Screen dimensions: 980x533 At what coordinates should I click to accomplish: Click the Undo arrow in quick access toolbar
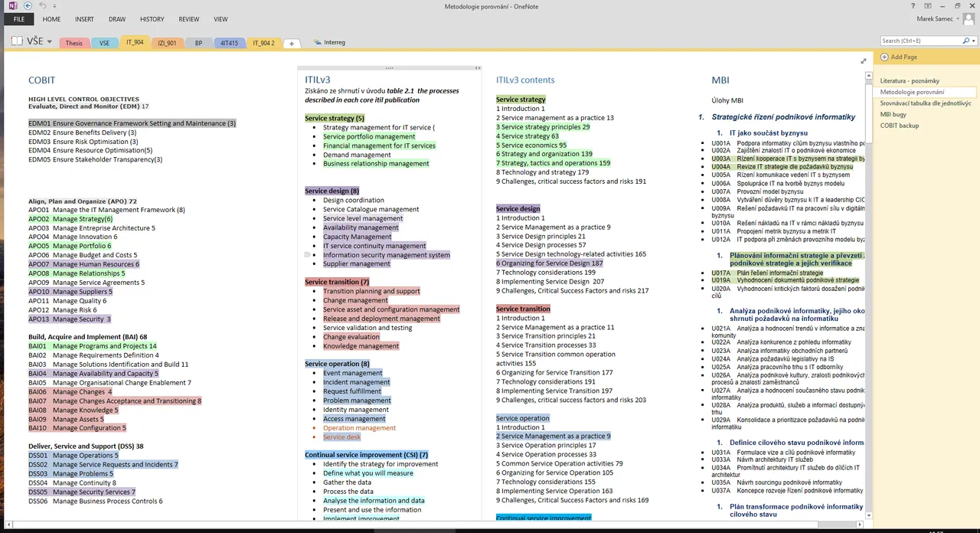[42, 5]
